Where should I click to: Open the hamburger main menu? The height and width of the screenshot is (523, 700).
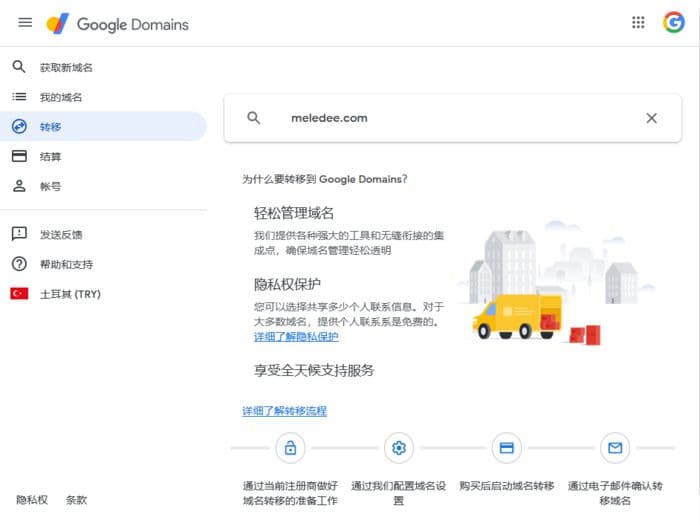point(25,22)
